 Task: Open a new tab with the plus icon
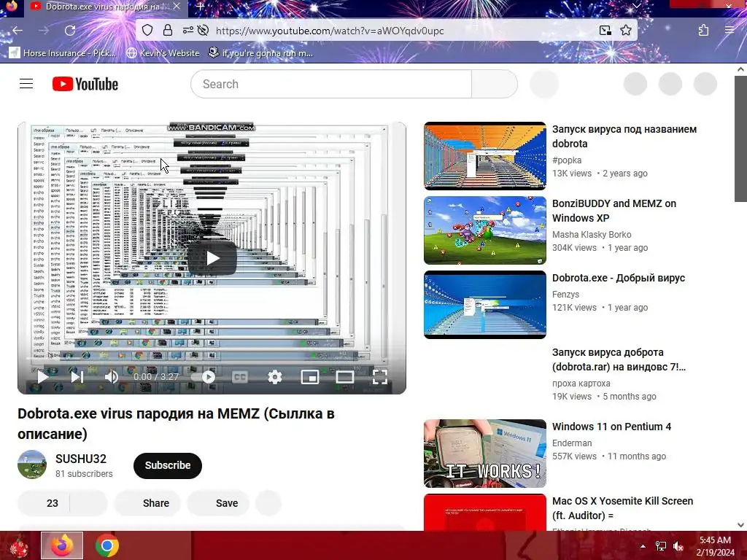tap(201, 7)
